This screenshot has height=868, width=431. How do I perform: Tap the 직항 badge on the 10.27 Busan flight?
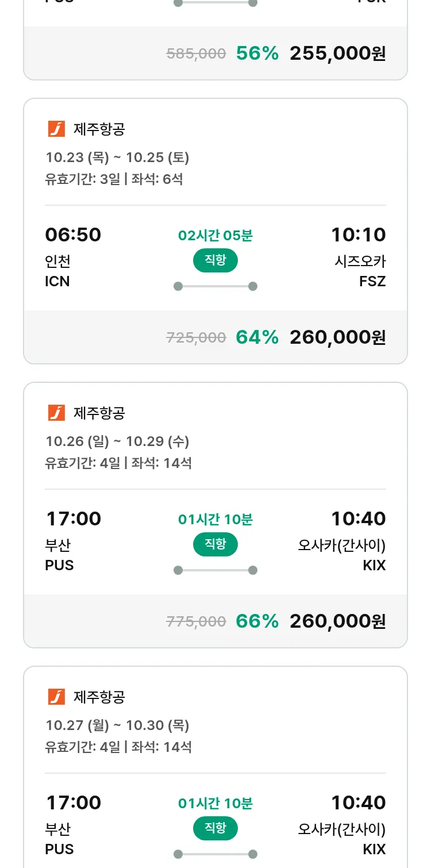coord(215,828)
